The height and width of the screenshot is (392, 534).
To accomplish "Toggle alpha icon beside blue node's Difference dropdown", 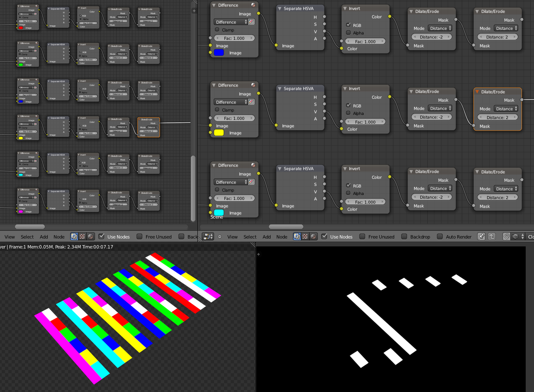I will click(251, 22).
